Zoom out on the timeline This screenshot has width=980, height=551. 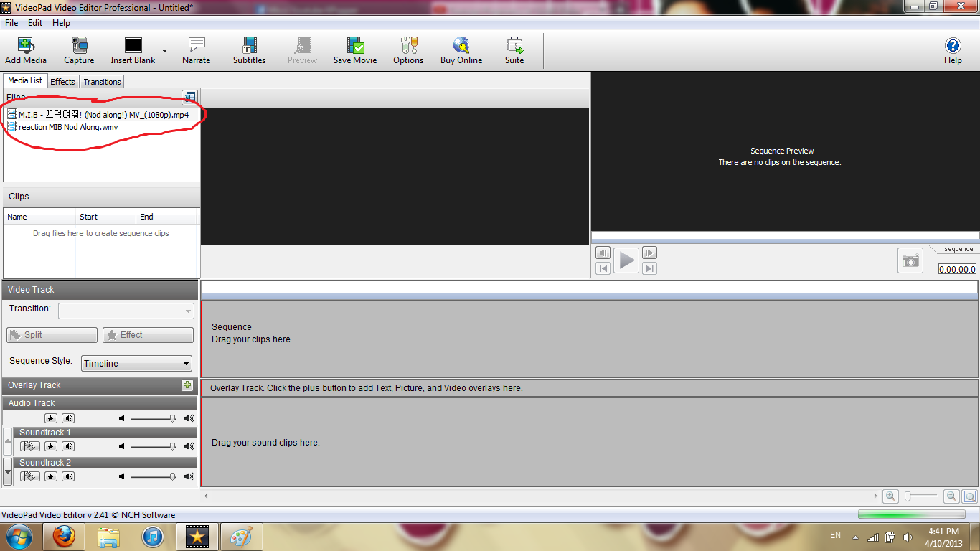tap(951, 496)
